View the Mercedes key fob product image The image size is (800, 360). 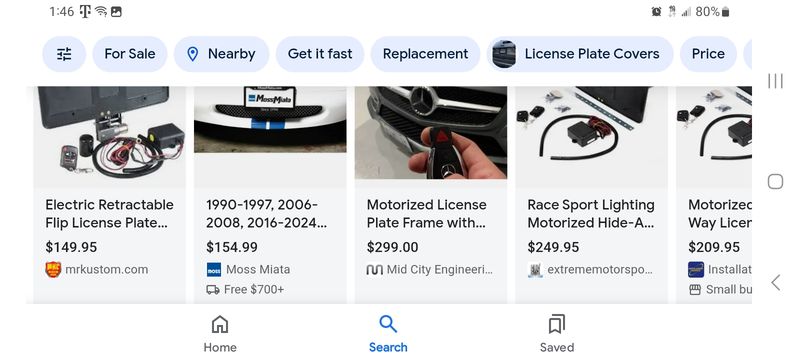click(431, 133)
